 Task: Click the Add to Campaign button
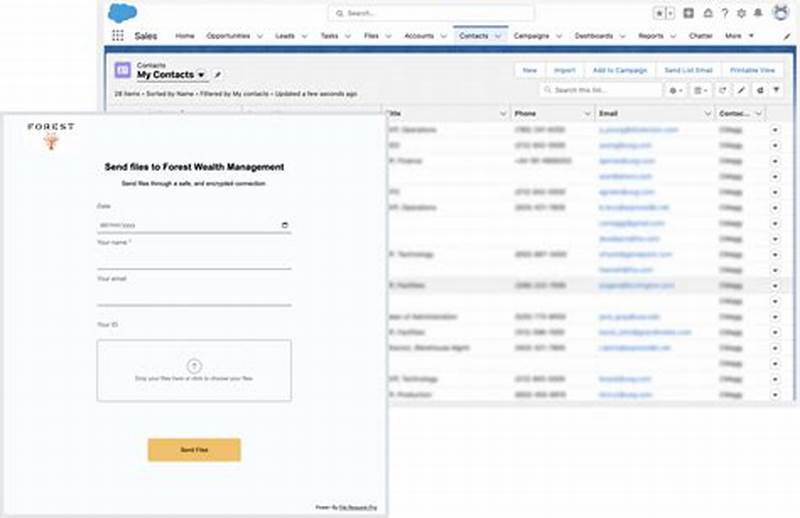tap(619, 70)
